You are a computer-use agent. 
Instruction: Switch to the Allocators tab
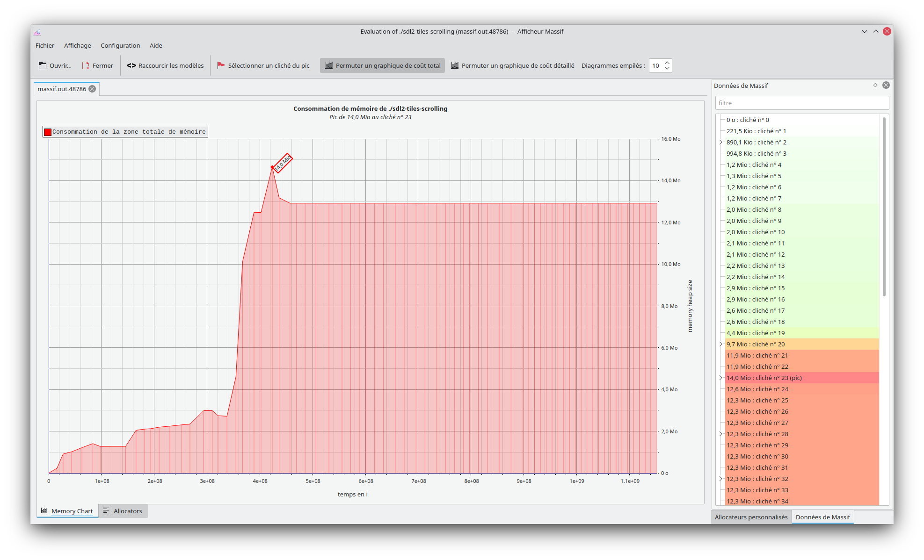(x=123, y=511)
